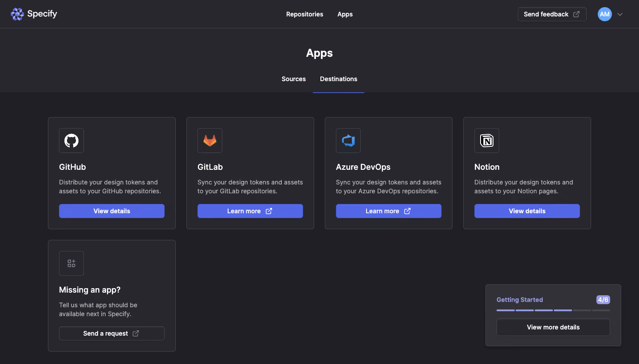
Task: Select the Destinations tab
Action: point(339,79)
